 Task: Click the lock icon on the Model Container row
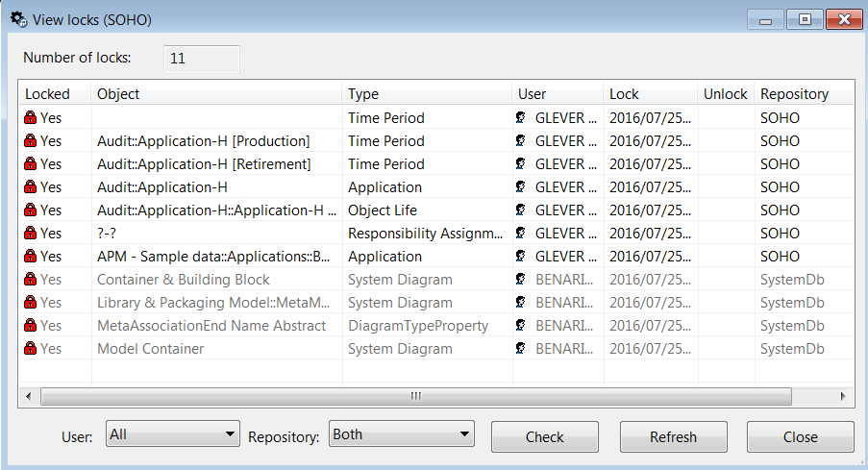[31, 349]
